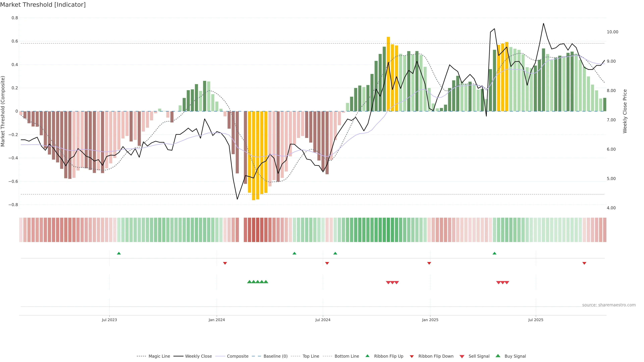
Task: Click ribbon flip up marker just after Jul 2024
Action: (x=335, y=253)
